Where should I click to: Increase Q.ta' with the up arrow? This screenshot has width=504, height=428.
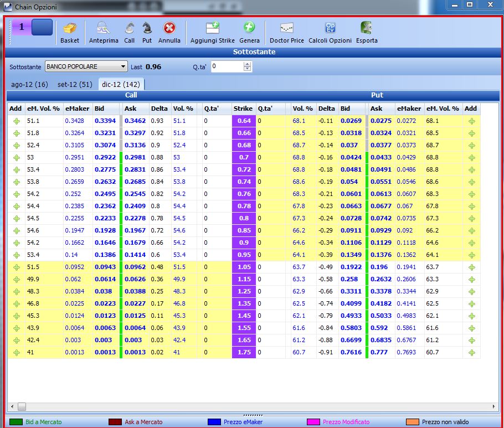(247, 64)
